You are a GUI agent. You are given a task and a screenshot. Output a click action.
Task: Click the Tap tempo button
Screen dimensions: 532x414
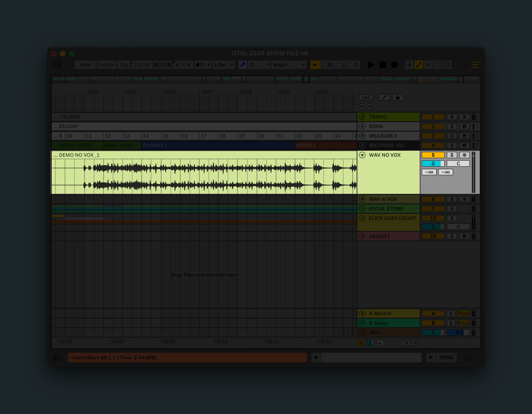pos(124,65)
